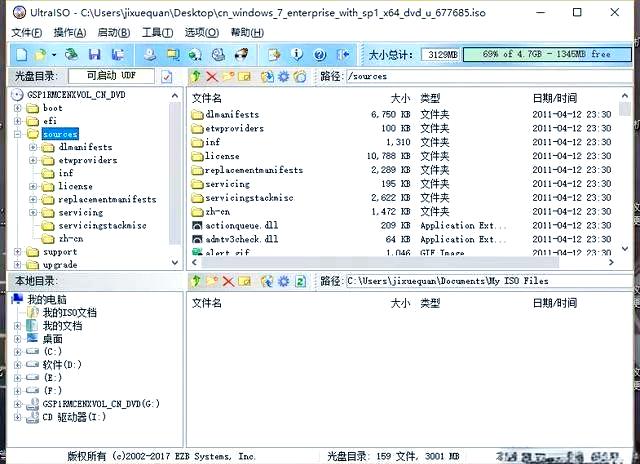
Task: Click the ISO file list horizontal scrollbar
Action: coord(380,262)
